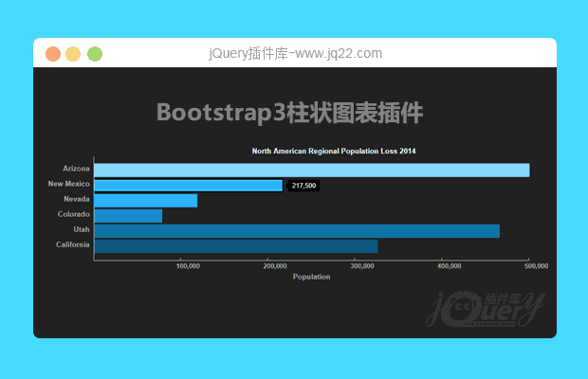
Task: Click the 500,000 tick label
Action: pyautogui.click(x=536, y=266)
